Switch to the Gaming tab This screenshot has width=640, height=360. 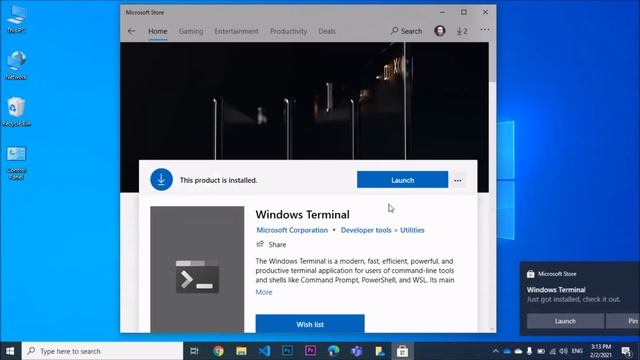pyautogui.click(x=191, y=31)
